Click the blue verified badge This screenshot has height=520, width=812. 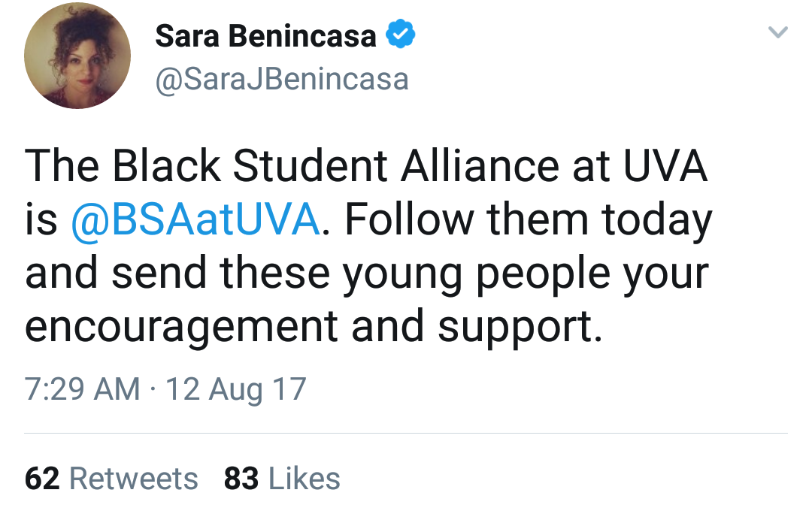(x=400, y=35)
